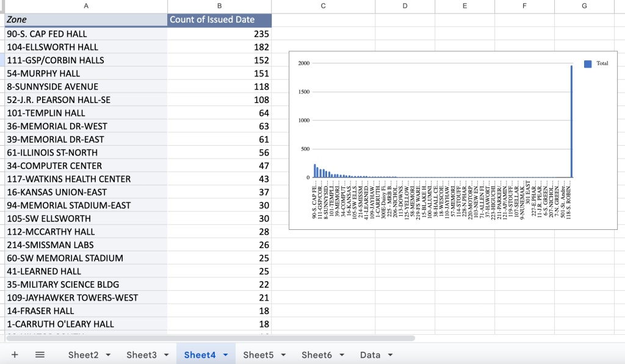
Task: Select cell with value 235
Action: pos(219,34)
